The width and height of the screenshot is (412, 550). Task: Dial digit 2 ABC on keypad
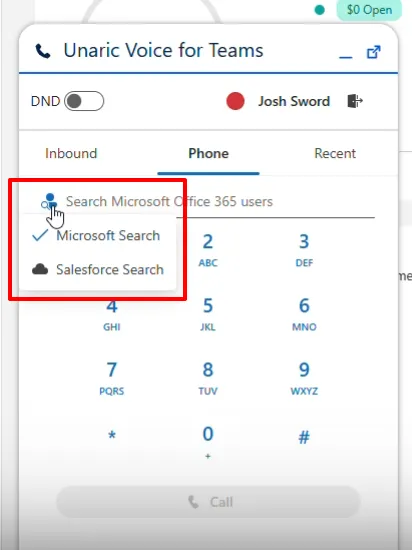coord(208,249)
